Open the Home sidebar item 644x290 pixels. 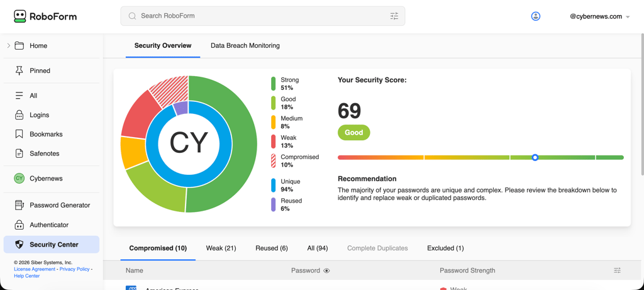click(52, 45)
